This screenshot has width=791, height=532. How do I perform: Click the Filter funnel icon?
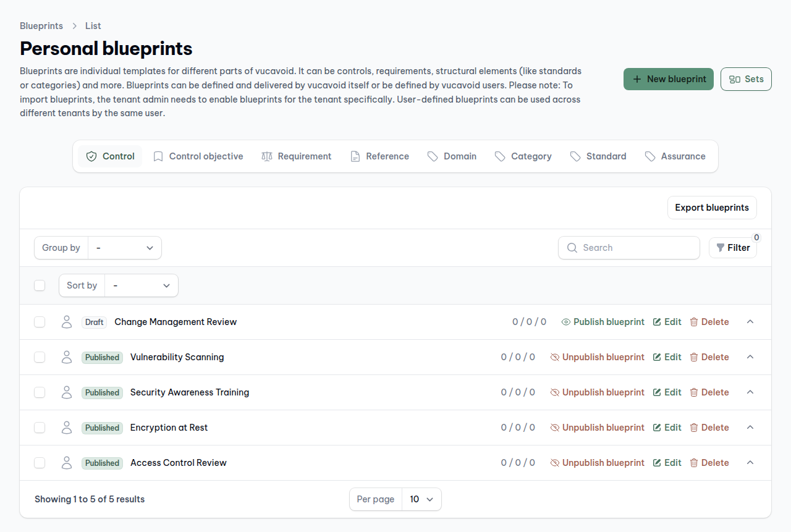pyautogui.click(x=720, y=248)
